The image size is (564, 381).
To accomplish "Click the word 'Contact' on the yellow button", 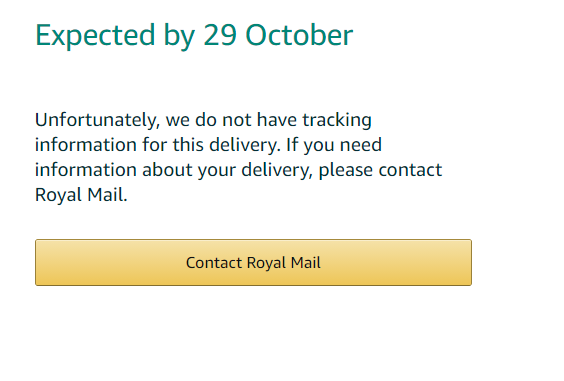I will point(214,263).
